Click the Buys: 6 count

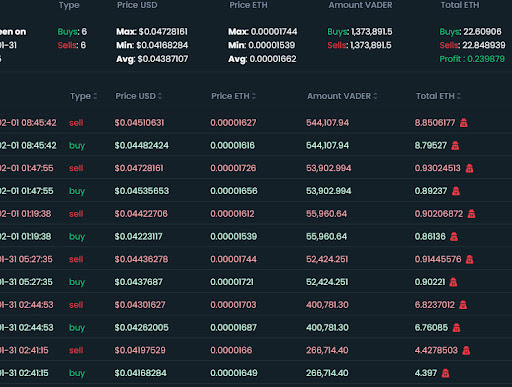tap(72, 32)
